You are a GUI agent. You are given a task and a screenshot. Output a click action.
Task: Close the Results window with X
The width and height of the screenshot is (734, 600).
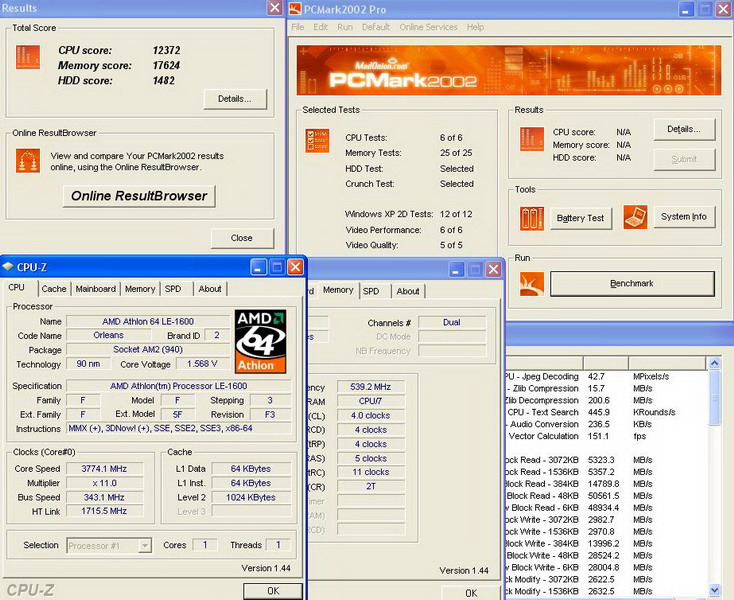pyautogui.click(x=275, y=7)
